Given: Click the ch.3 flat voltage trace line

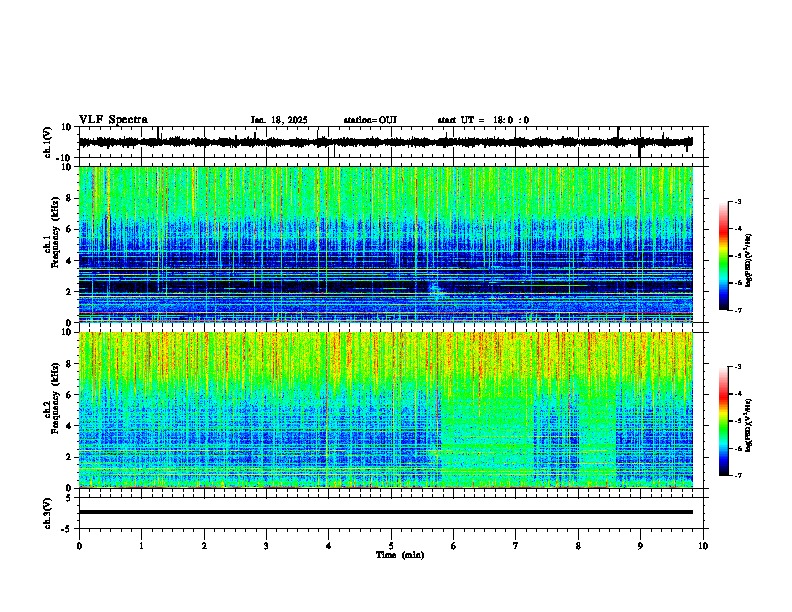Looking at the screenshot, I should point(386,512).
